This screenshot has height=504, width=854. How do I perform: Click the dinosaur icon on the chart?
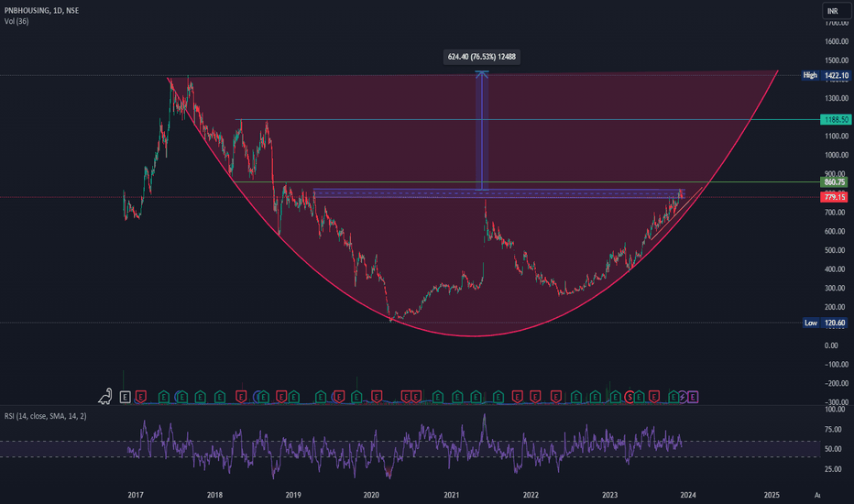tap(105, 397)
